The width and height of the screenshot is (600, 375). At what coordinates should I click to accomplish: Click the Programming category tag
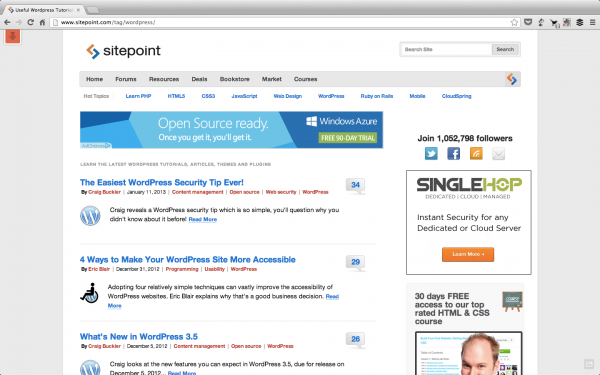tap(182, 269)
